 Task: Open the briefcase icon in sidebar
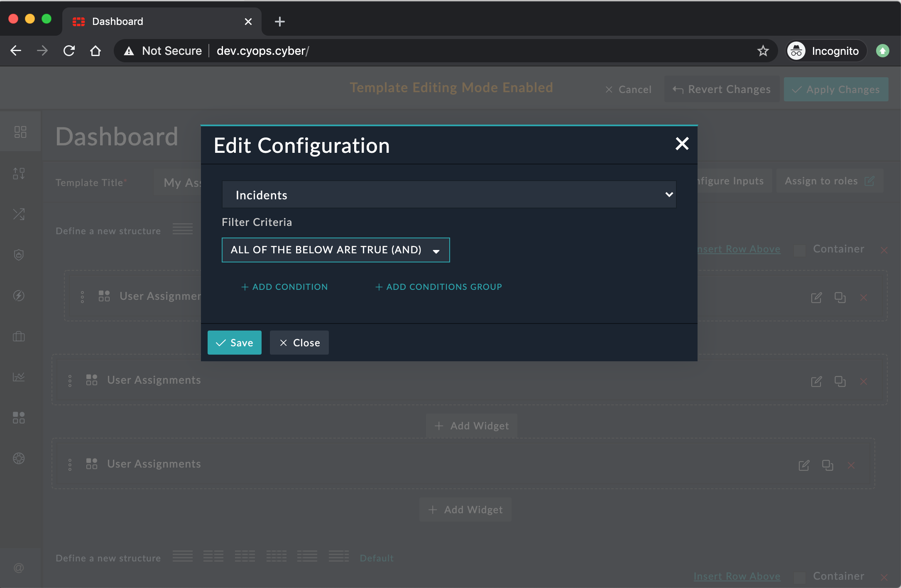click(19, 336)
